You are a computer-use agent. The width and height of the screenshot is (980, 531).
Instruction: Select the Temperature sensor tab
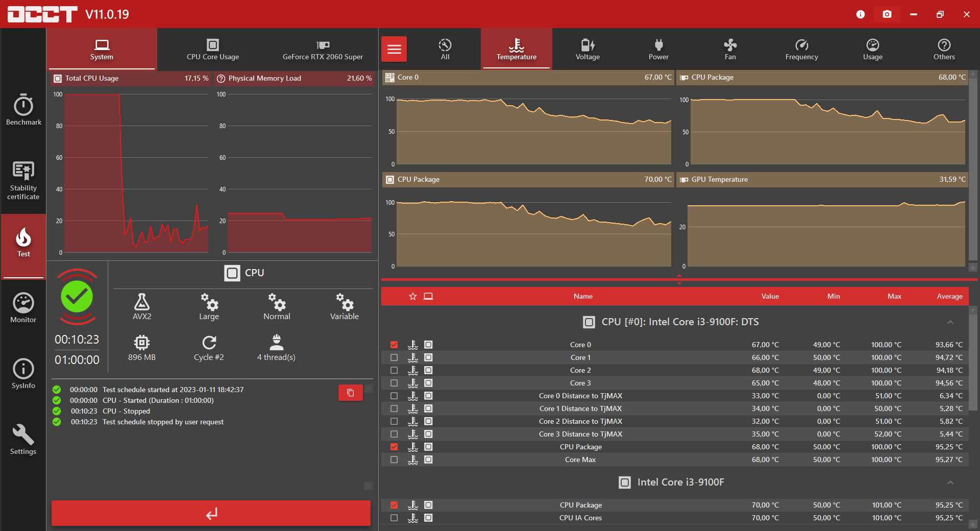pyautogui.click(x=517, y=49)
